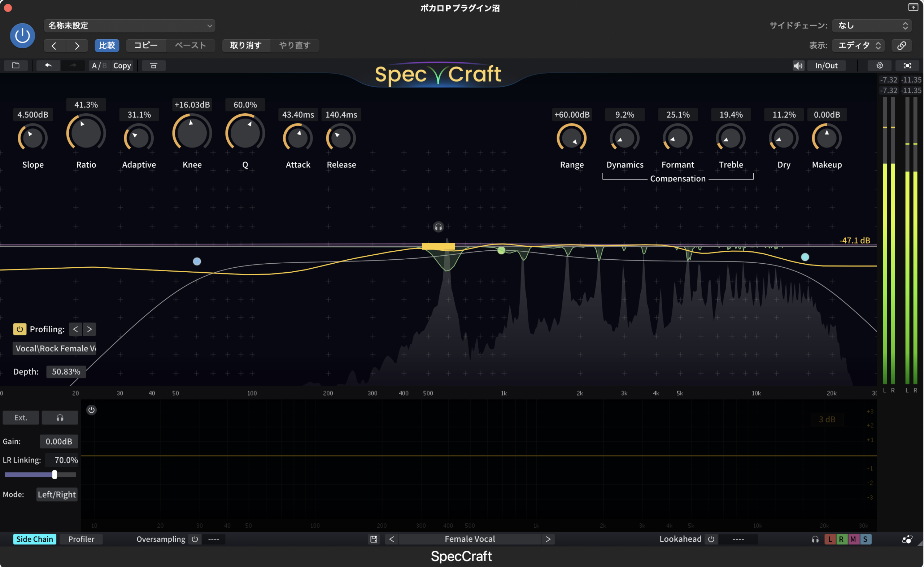Viewport: 924px width, 567px height.
Task: Toggle the Lookahead power button
Action: (x=711, y=539)
